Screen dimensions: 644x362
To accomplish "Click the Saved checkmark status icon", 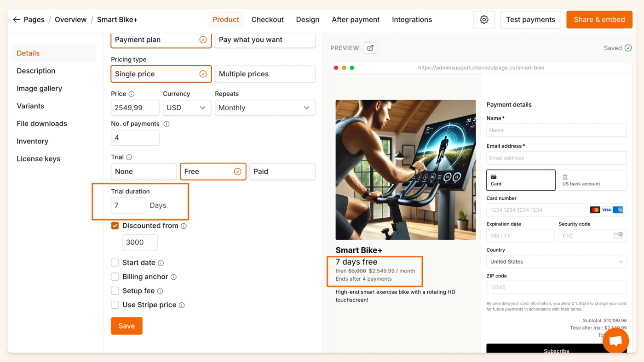I will (x=628, y=48).
